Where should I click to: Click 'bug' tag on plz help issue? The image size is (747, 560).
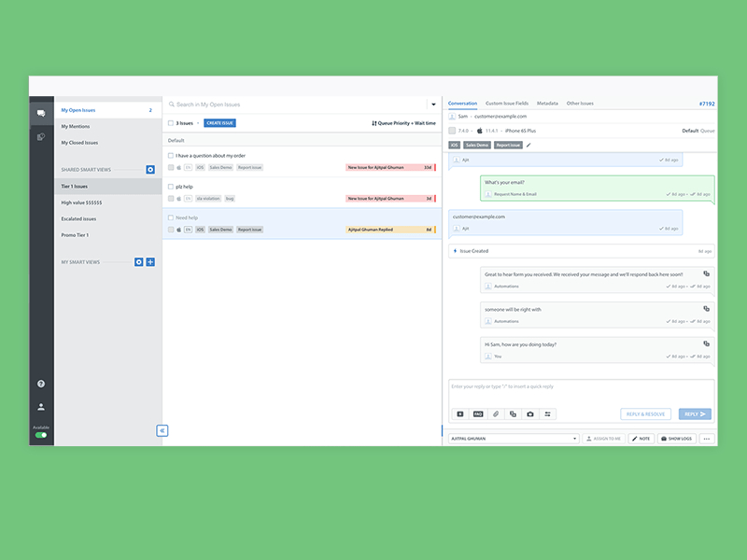tap(230, 198)
